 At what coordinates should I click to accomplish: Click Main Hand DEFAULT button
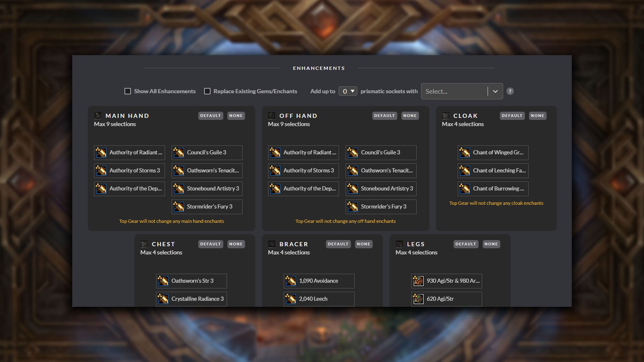pos(211,116)
